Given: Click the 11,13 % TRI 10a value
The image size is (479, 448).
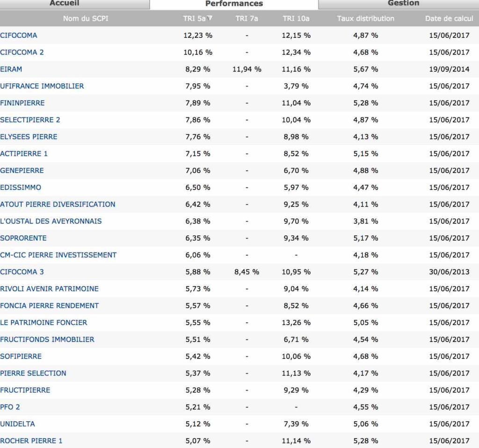Looking at the screenshot, I should pos(296,373).
